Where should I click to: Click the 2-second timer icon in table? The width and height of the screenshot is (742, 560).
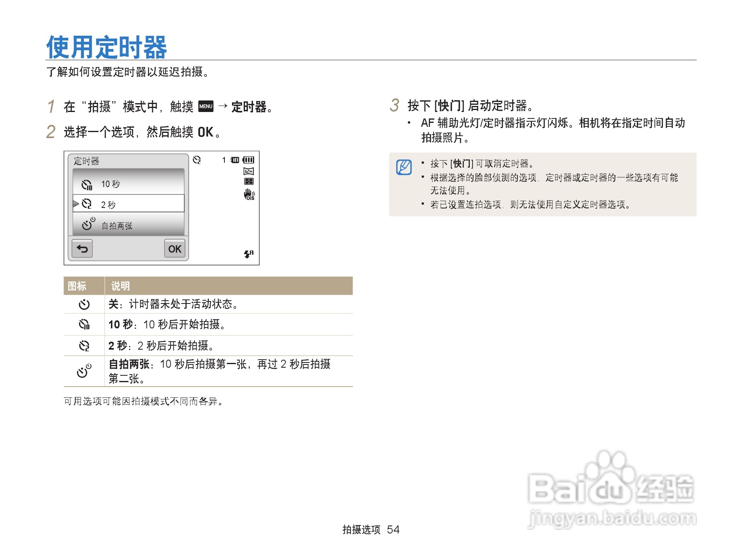(x=84, y=346)
